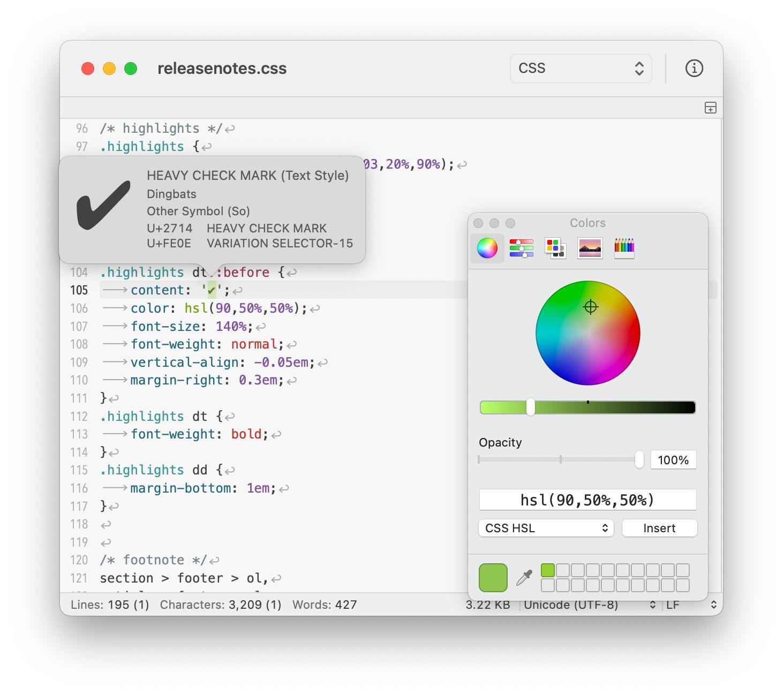The width and height of the screenshot is (784, 695).
Task: Open the CSS syntax dropdown
Action: (x=581, y=69)
